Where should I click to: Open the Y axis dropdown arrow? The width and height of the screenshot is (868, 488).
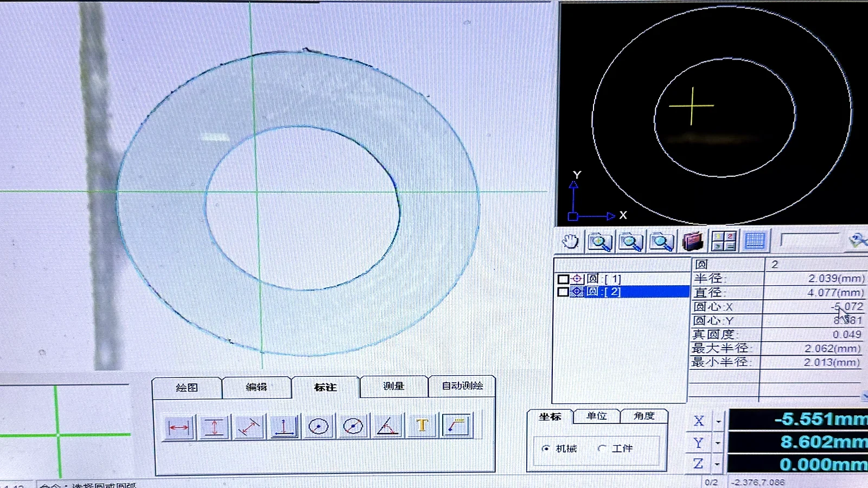718,443
